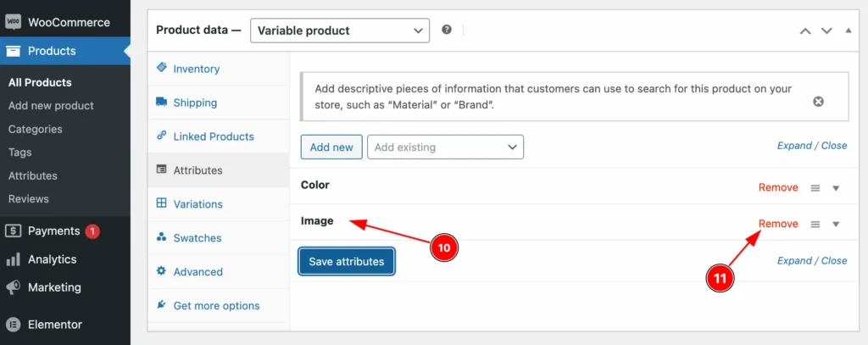The height and width of the screenshot is (345, 868).
Task: Open the Marketing megaphone icon
Action: [14, 287]
